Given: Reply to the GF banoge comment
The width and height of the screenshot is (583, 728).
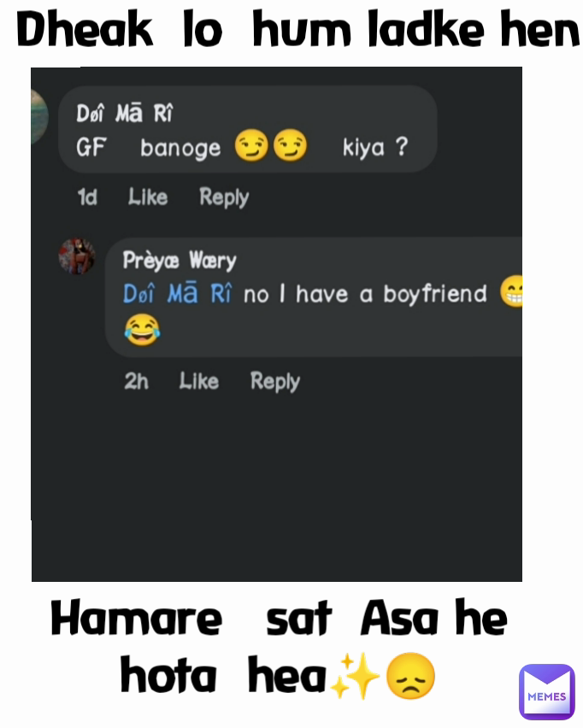Looking at the screenshot, I should 224,197.
